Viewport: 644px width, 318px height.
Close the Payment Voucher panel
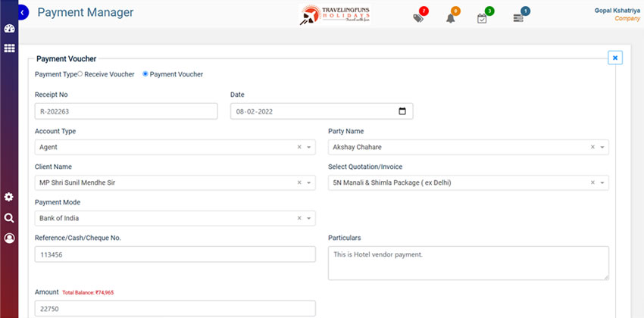(615, 58)
